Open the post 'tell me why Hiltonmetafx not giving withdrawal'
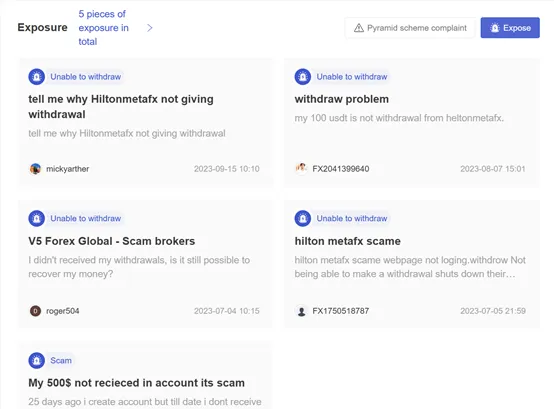Viewport: 554px width, 409px height. tap(121, 107)
